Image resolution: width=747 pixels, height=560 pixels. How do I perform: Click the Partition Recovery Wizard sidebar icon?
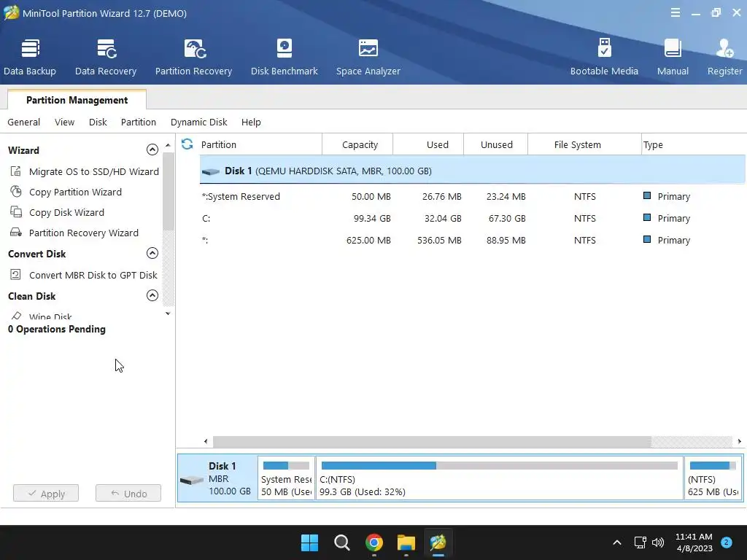(16, 233)
